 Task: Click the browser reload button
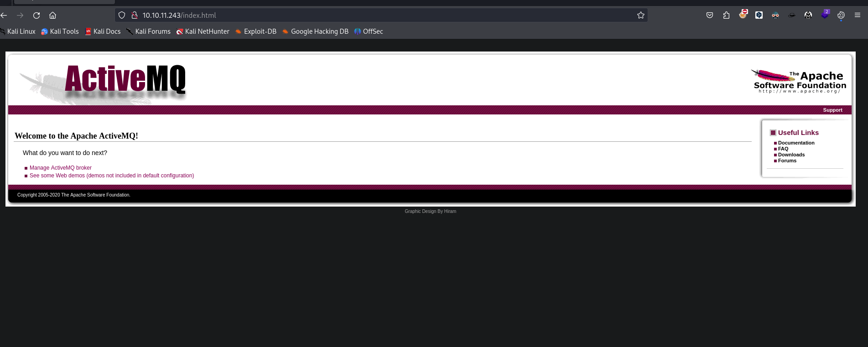pos(36,16)
